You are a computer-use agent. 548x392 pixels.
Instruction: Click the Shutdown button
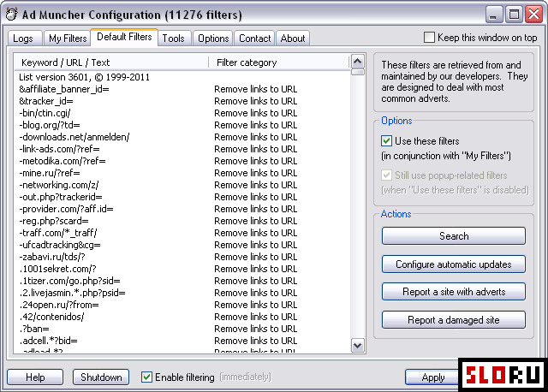point(101,377)
